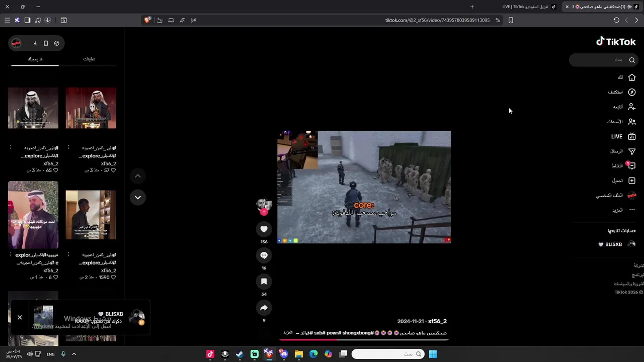The height and width of the screenshot is (362, 644).
Task: Open Upload in the TikTok sidebar
Action: click(624, 180)
